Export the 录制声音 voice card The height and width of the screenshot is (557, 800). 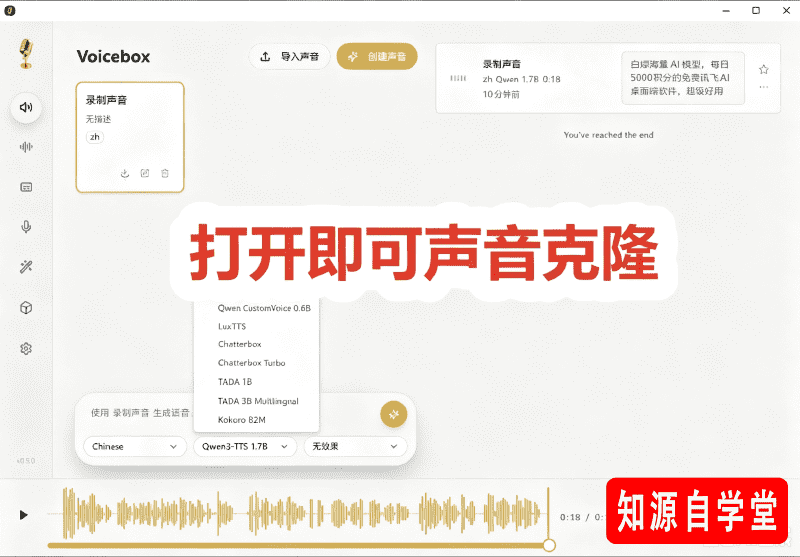tap(125, 173)
